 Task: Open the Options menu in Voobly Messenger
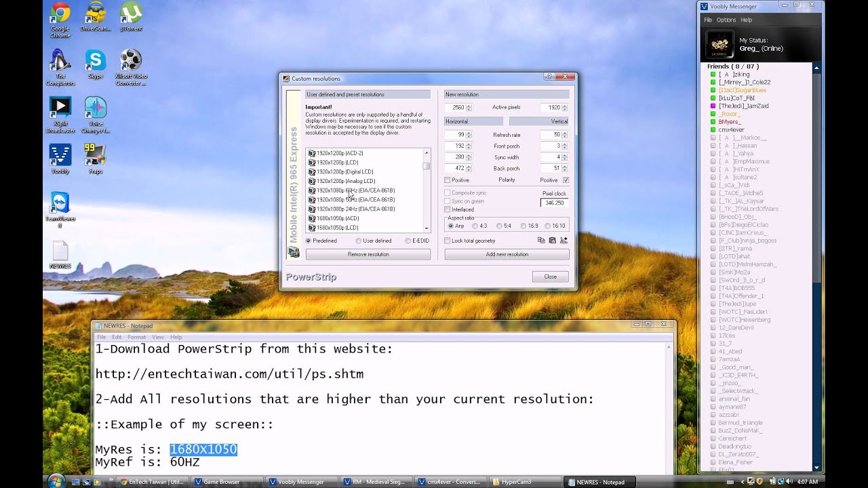tap(726, 20)
